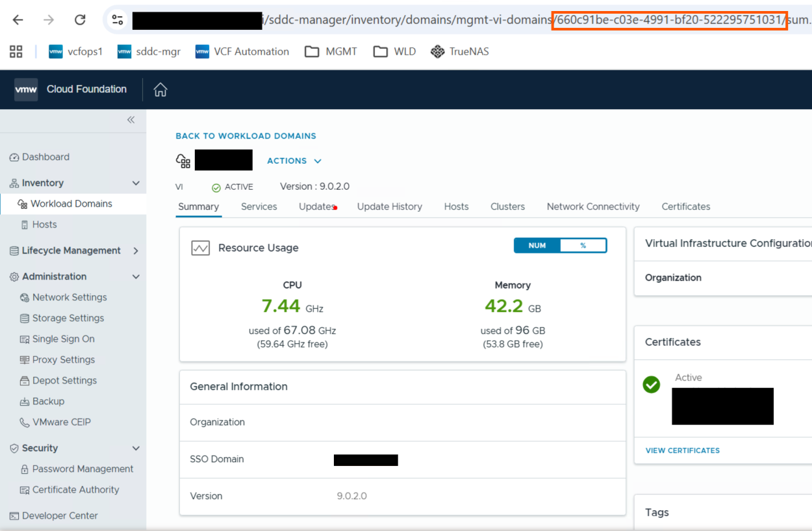The image size is (812, 531).
Task: Switch to the Update History tab
Action: click(x=390, y=207)
